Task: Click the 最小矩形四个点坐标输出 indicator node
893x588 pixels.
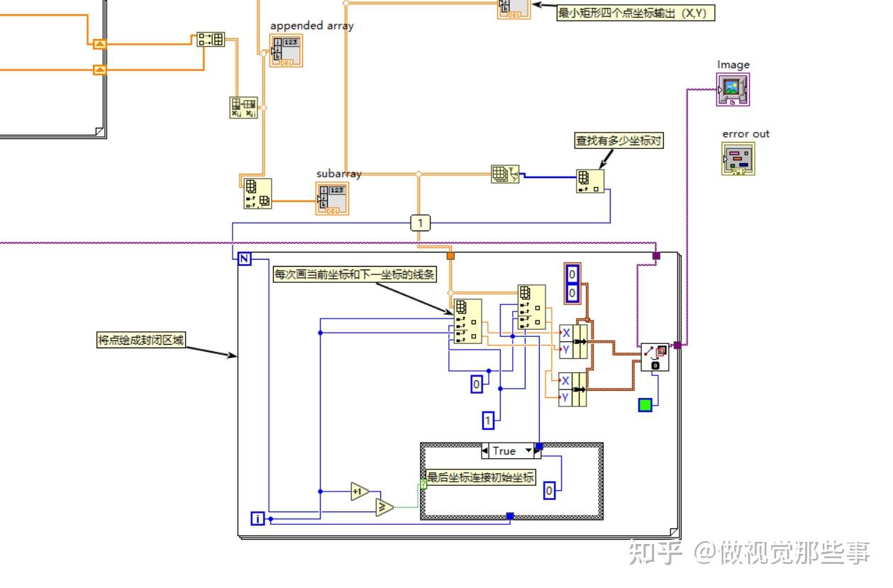Action: coord(514,9)
